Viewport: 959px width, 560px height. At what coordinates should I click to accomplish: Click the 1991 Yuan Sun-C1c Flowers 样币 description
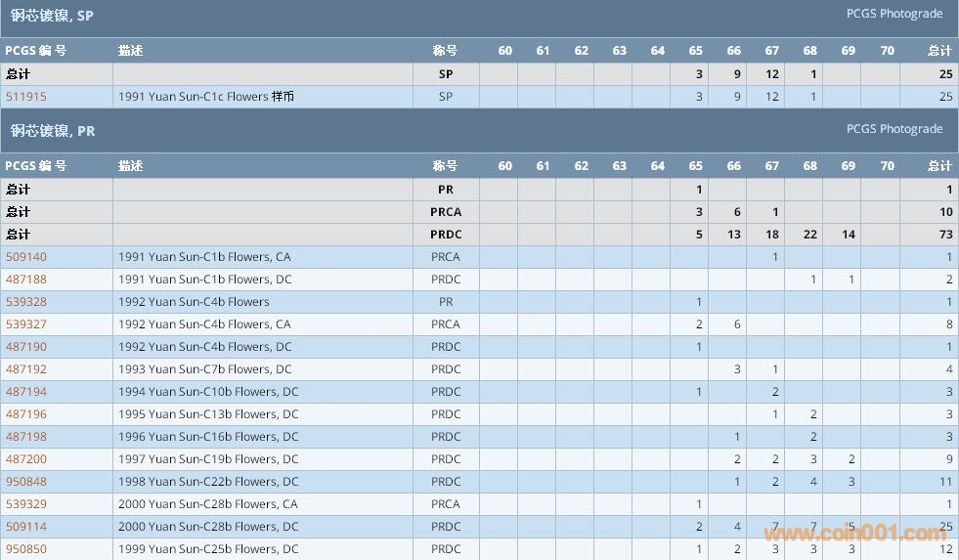tap(205, 97)
